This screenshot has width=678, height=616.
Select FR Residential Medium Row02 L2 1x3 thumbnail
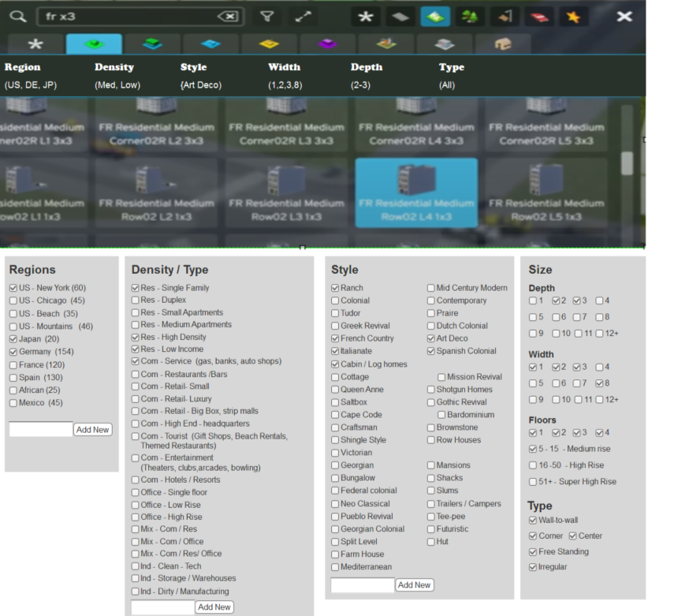156,192
